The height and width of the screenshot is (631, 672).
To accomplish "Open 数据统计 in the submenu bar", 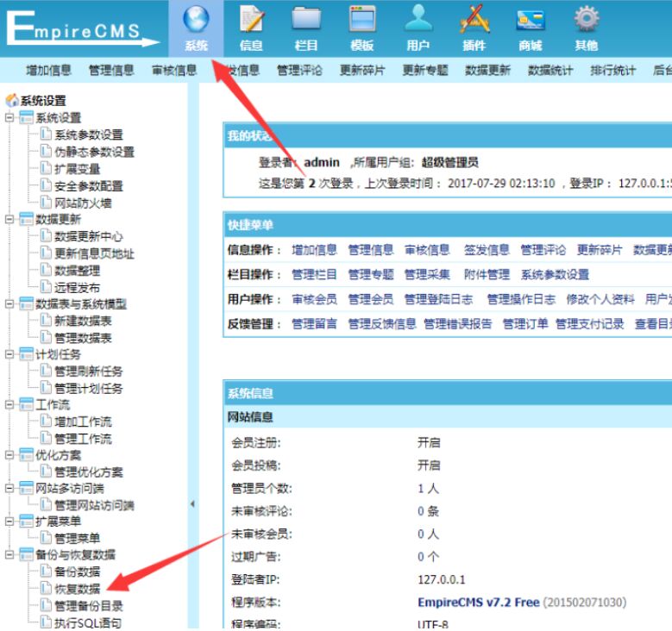I will click(x=550, y=70).
